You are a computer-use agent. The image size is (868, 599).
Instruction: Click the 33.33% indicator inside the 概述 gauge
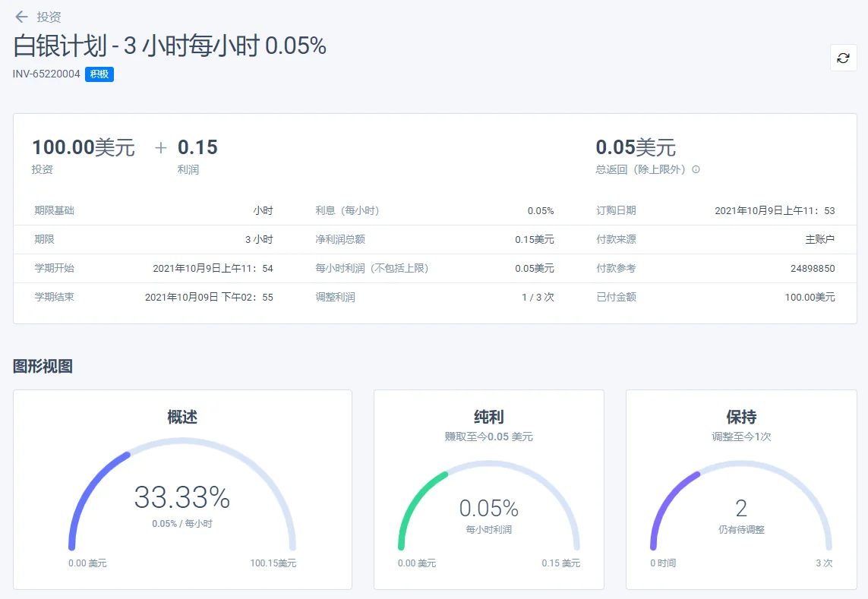pyautogui.click(x=183, y=500)
